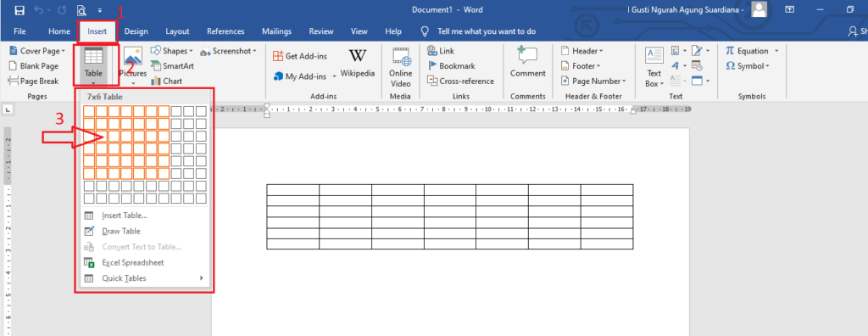Click the Print Preview quick access icon
This screenshot has width=868, height=336.
[x=81, y=10]
